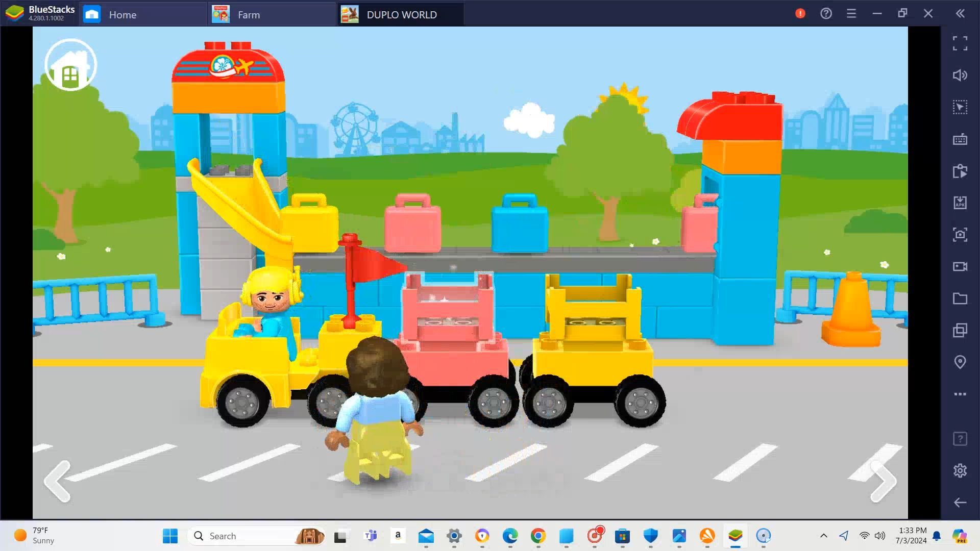Click the red notification alert icon
This screenshot has height=551, width=980.
(x=800, y=14)
